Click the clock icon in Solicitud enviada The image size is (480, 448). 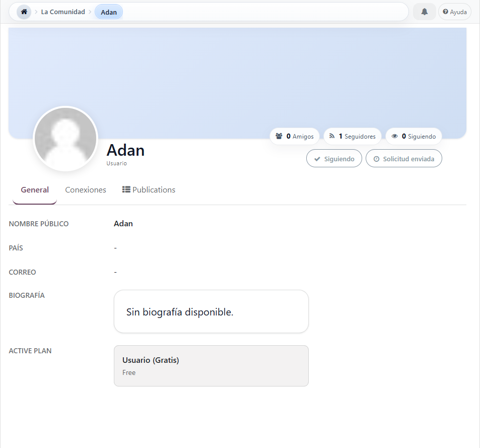click(x=377, y=159)
